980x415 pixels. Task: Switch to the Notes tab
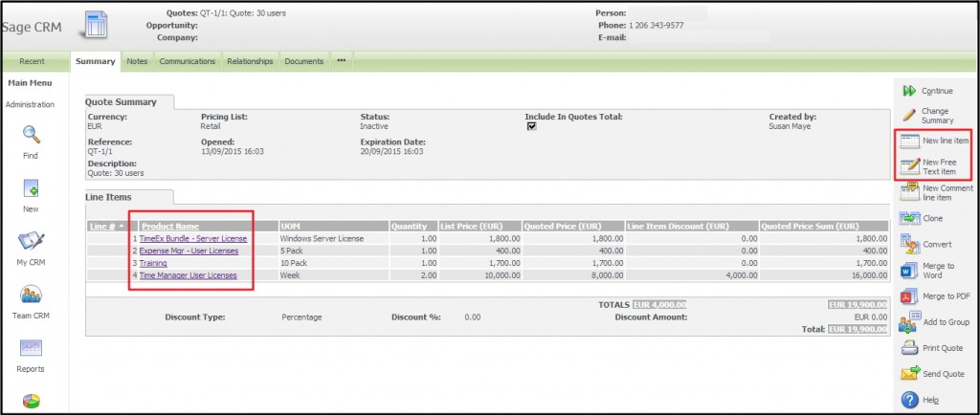tap(137, 61)
